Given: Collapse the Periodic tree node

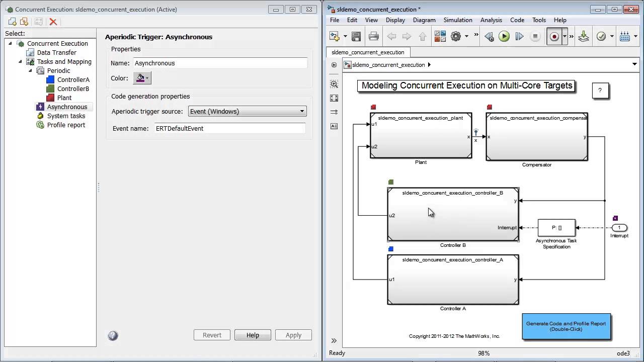Looking at the screenshot, I should (x=30, y=70).
